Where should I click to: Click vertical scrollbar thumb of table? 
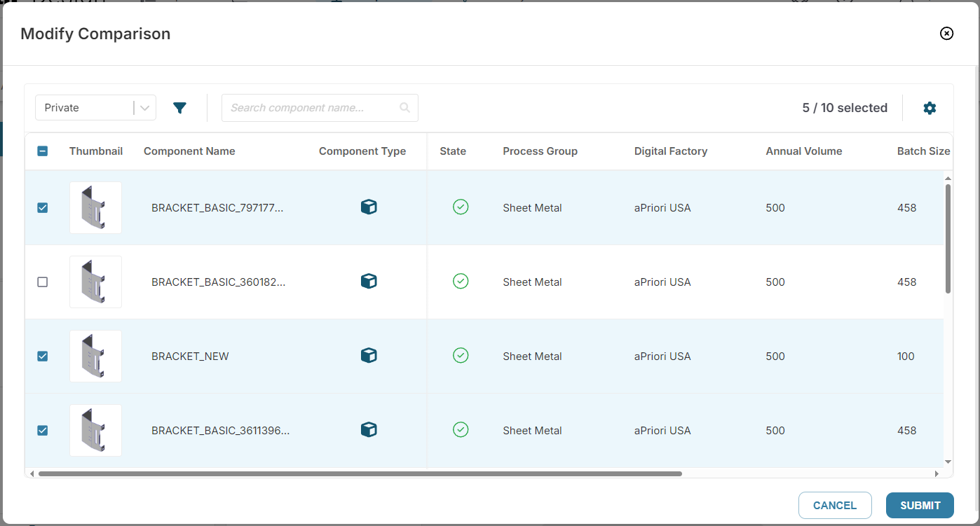coord(948,238)
